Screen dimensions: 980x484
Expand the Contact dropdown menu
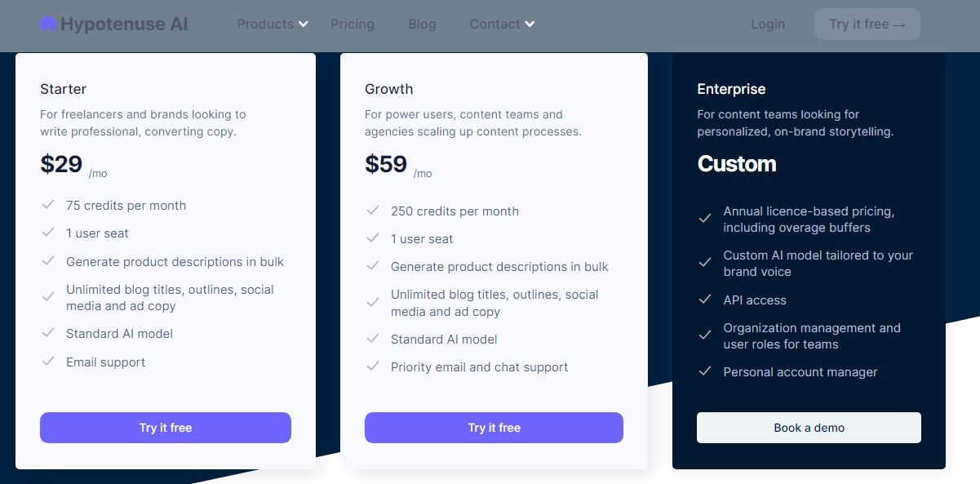coord(502,24)
